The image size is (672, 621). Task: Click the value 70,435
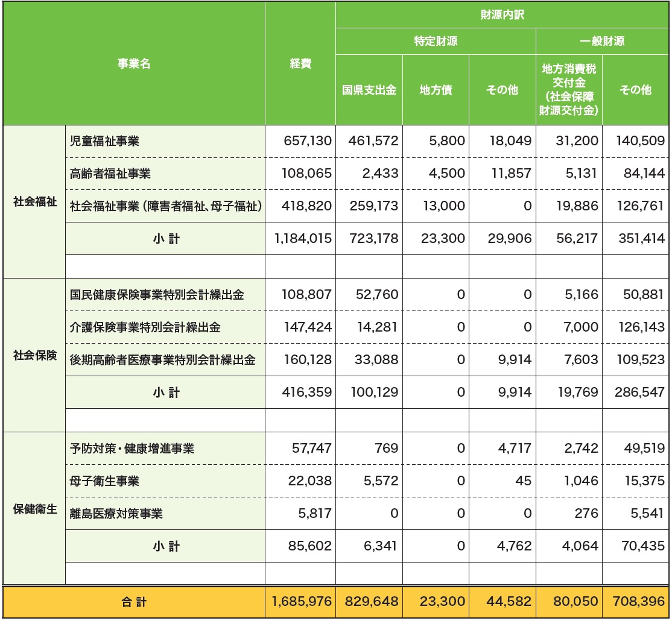pos(643,546)
